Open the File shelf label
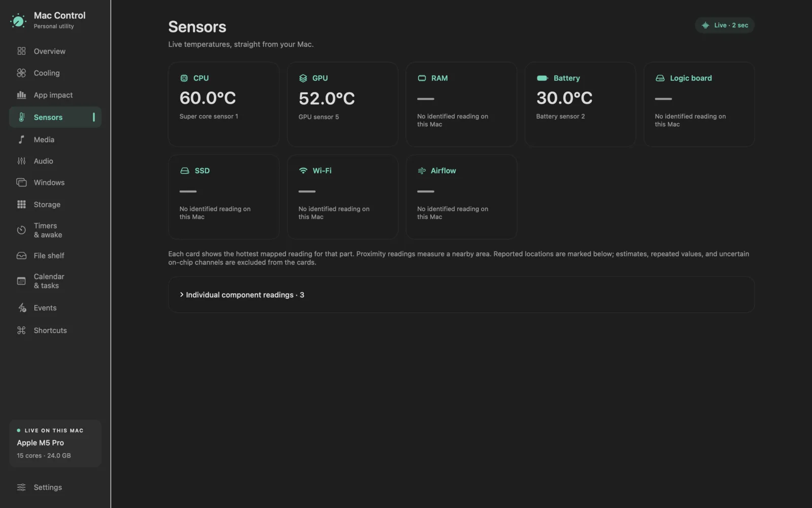The image size is (812, 508). pos(49,256)
